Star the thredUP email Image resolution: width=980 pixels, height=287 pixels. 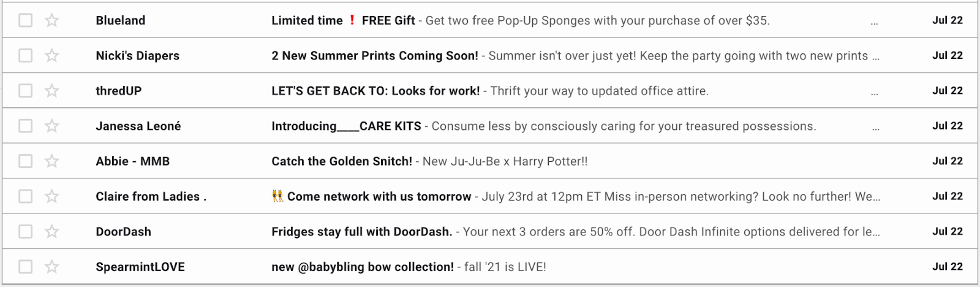[52, 91]
